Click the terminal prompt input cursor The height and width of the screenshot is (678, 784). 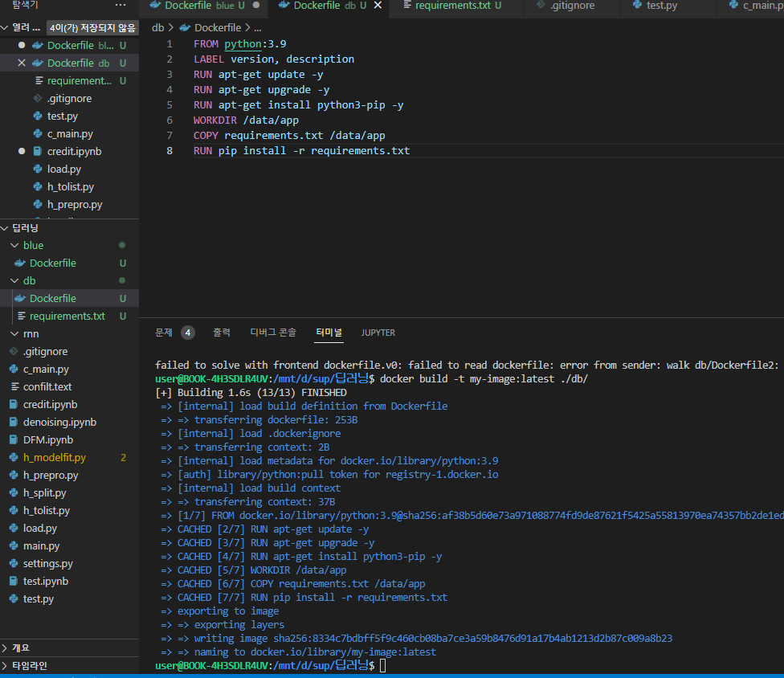point(383,665)
